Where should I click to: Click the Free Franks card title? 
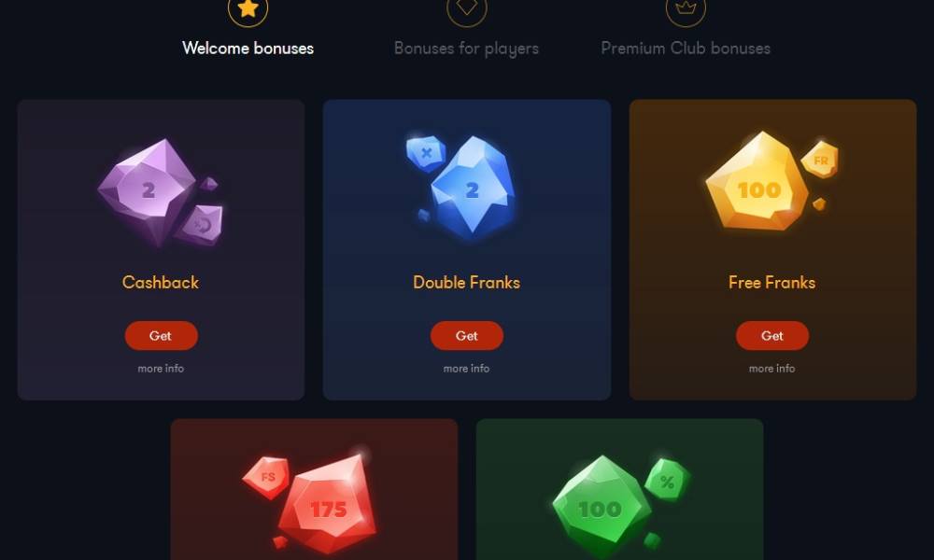click(x=772, y=282)
